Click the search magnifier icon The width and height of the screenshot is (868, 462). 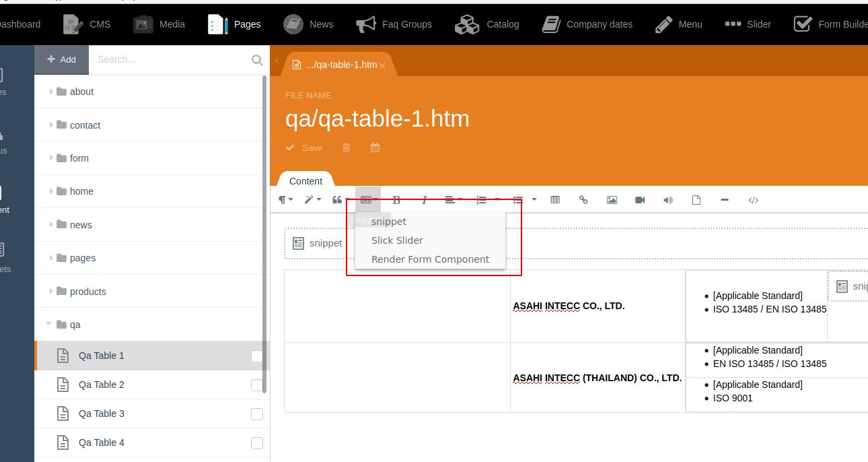257,60
